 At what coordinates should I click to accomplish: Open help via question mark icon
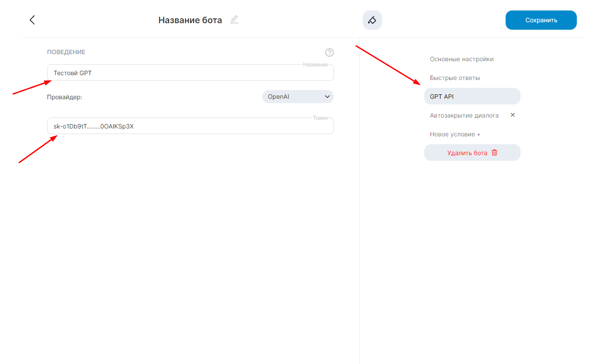(329, 52)
